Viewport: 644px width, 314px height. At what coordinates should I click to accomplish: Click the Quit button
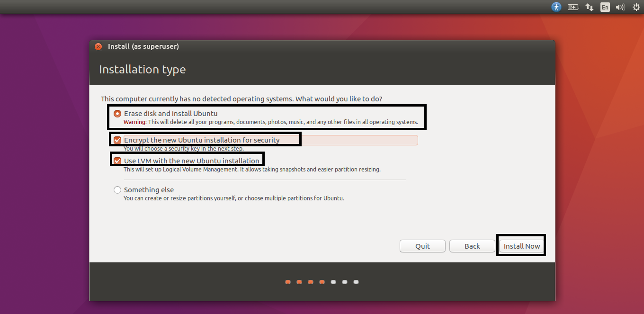[x=422, y=246]
